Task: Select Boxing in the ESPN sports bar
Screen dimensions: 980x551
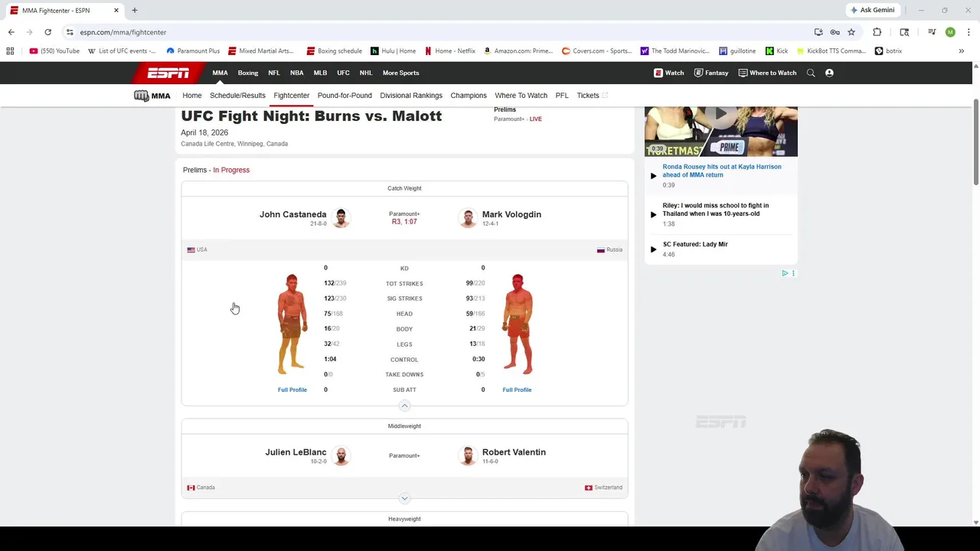Action: click(x=248, y=73)
